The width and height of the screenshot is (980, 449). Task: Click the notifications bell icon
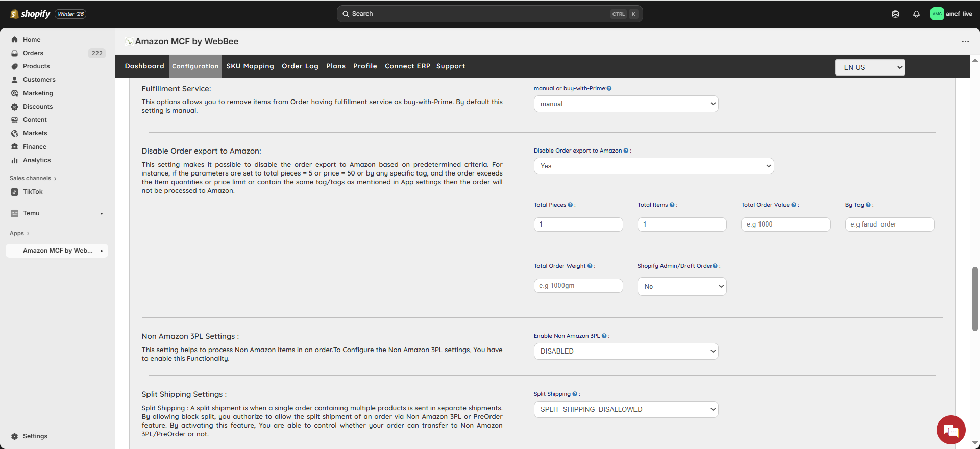pos(916,14)
